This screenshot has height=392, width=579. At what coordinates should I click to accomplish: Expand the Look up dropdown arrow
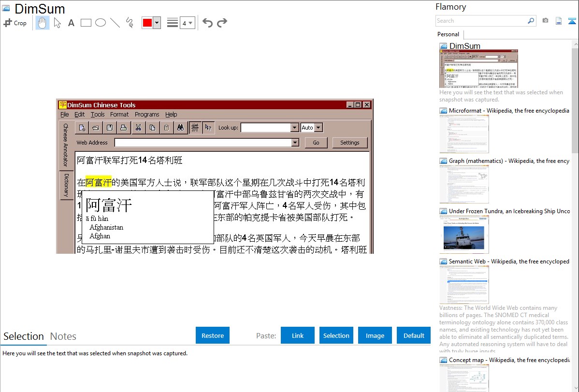[294, 128]
